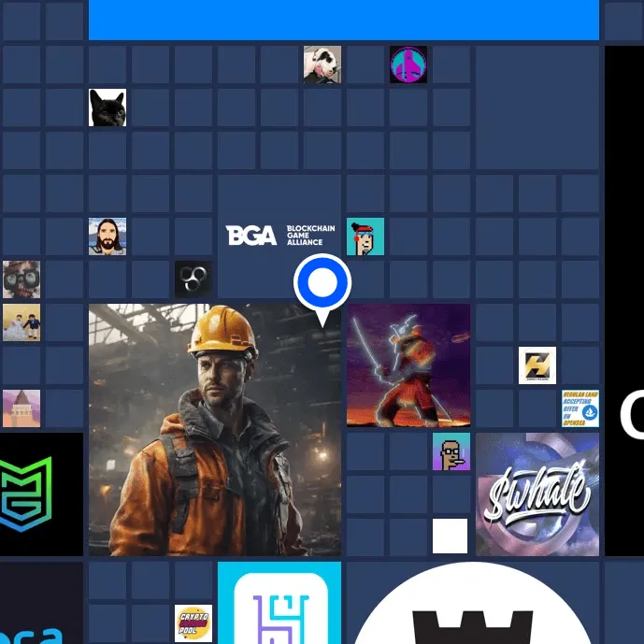Select the pixel punk with glasses and pipe

pyautogui.click(x=451, y=451)
